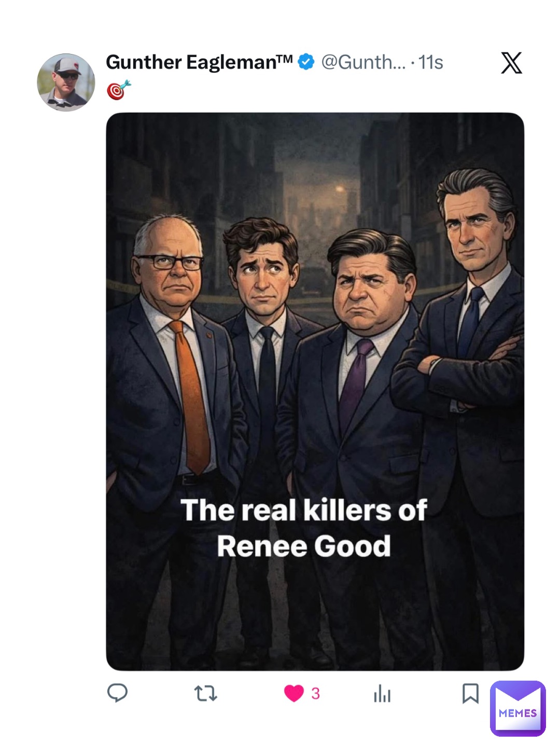
Task: Repost this tweet using the retweet icon
Action: click(x=205, y=693)
